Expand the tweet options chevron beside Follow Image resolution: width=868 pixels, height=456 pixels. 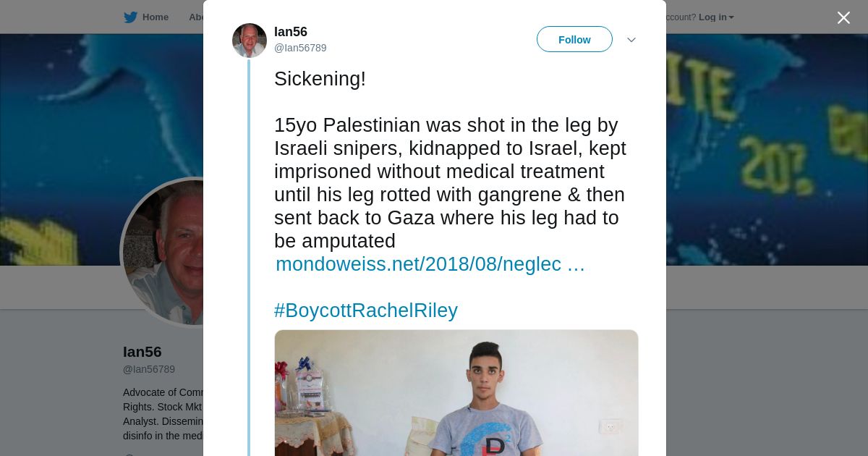pyautogui.click(x=631, y=40)
